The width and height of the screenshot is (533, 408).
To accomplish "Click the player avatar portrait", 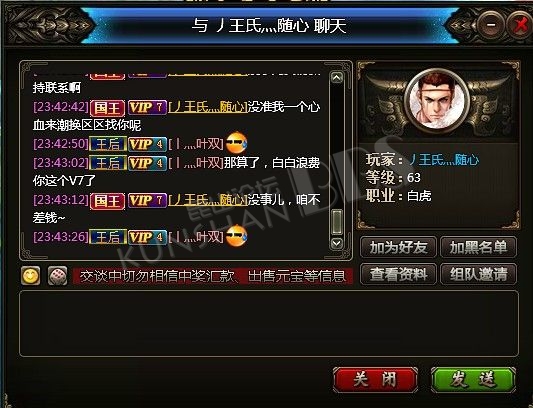I will coord(438,101).
